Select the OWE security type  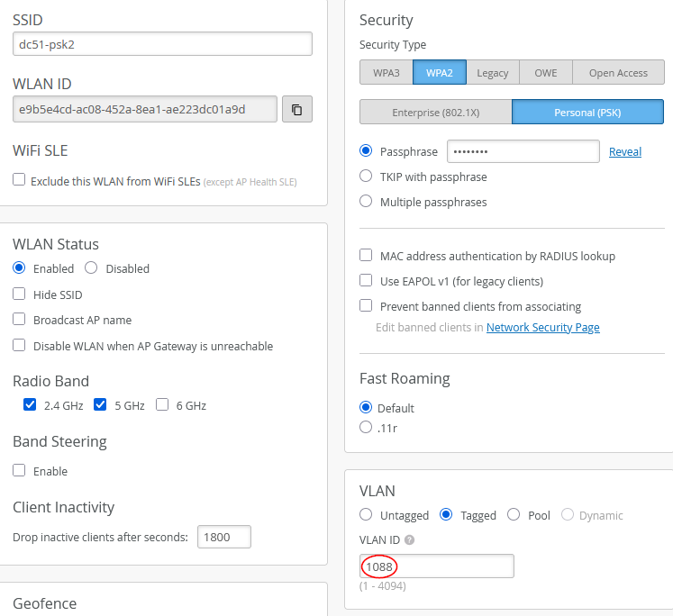pos(545,73)
